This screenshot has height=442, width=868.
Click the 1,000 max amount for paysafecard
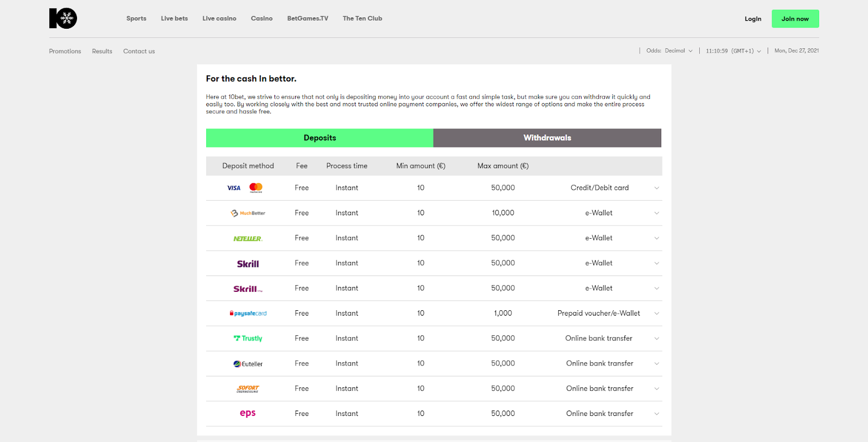pyautogui.click(x=503, y=313)
